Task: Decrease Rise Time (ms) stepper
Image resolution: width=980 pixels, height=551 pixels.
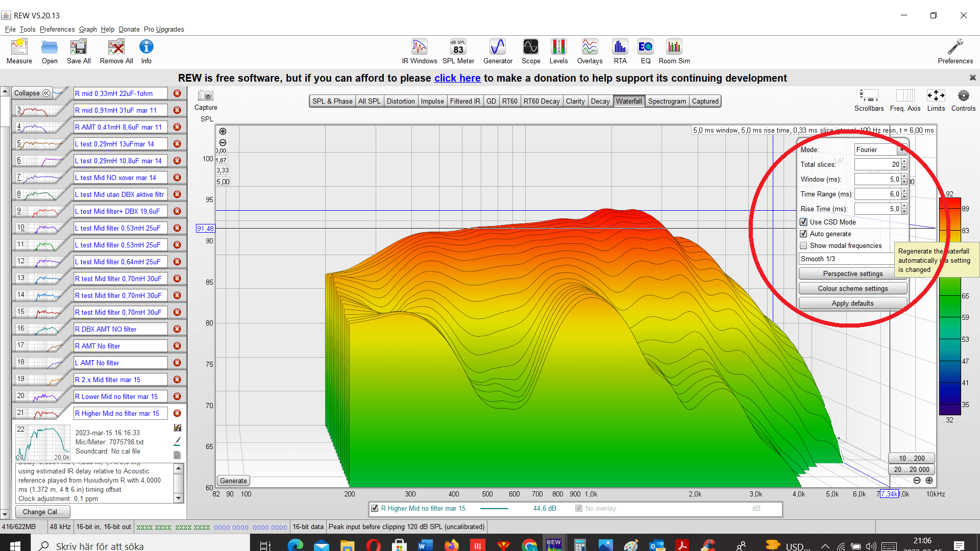Action: click(x=904, y=212)
